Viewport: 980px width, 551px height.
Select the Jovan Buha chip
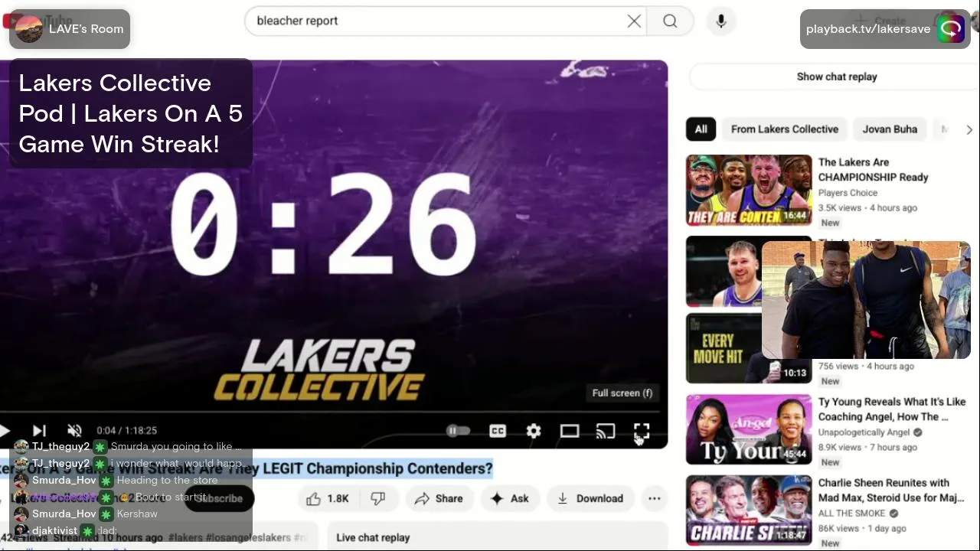[x=890, y=129]
